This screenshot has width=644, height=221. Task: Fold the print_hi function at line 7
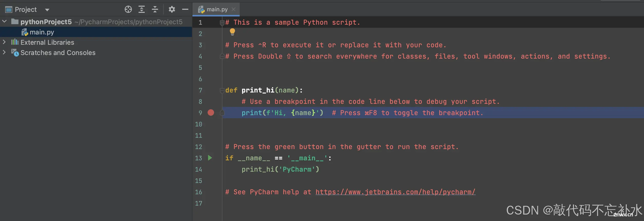pyautogui.click(x=222, y=91)
